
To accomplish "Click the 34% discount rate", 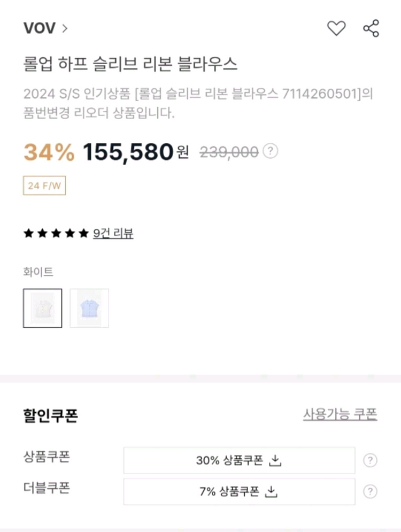I will [x=49, y=153].
